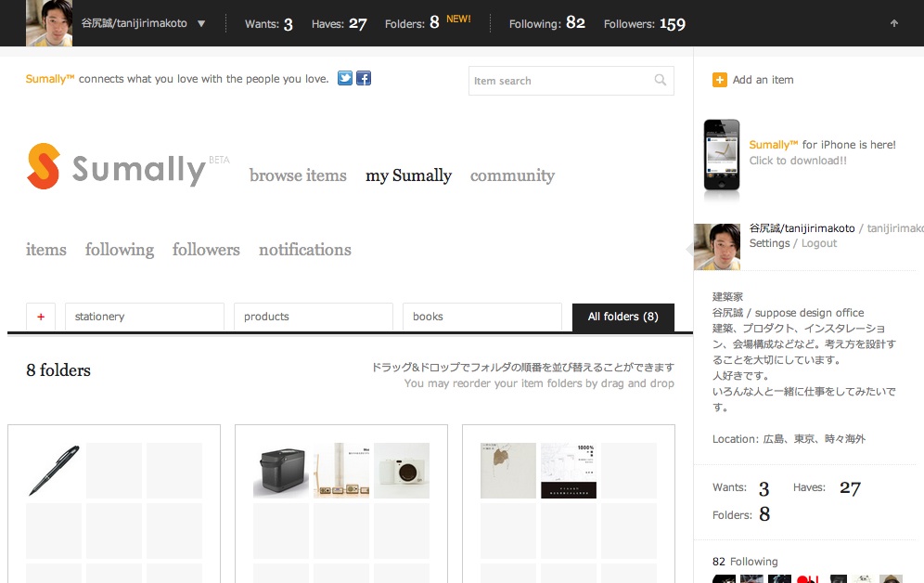This screenshot has width=924, height=583.
Task: Switch to the followers tab
Action: tap(206, 250)
